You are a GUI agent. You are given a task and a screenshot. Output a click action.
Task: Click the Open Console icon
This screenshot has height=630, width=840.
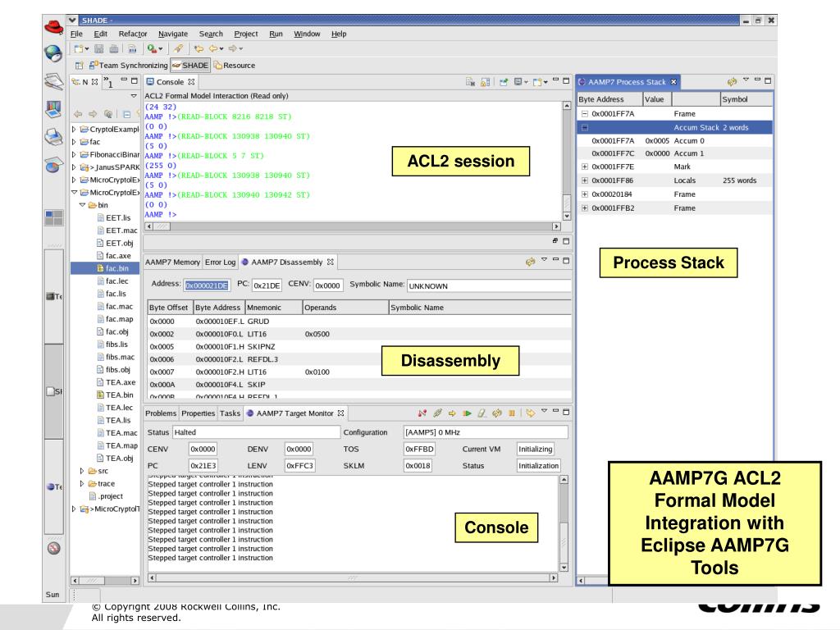[x=536, y=82]
